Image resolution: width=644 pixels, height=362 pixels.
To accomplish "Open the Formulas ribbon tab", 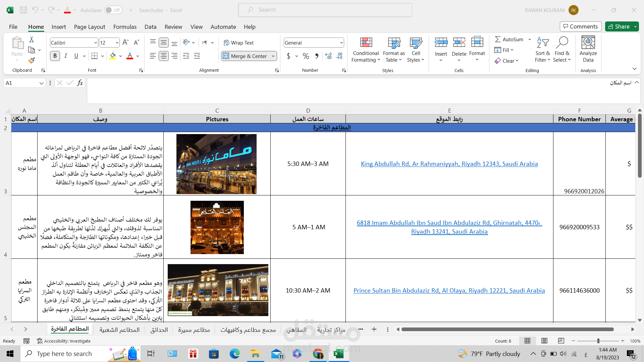I will [125, 27].
